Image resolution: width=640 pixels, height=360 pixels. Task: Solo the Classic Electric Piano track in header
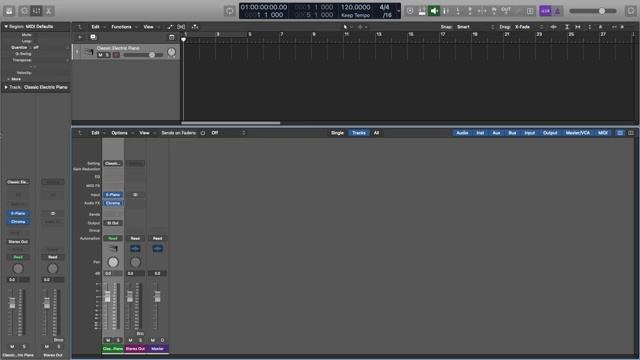pos(108,55)
